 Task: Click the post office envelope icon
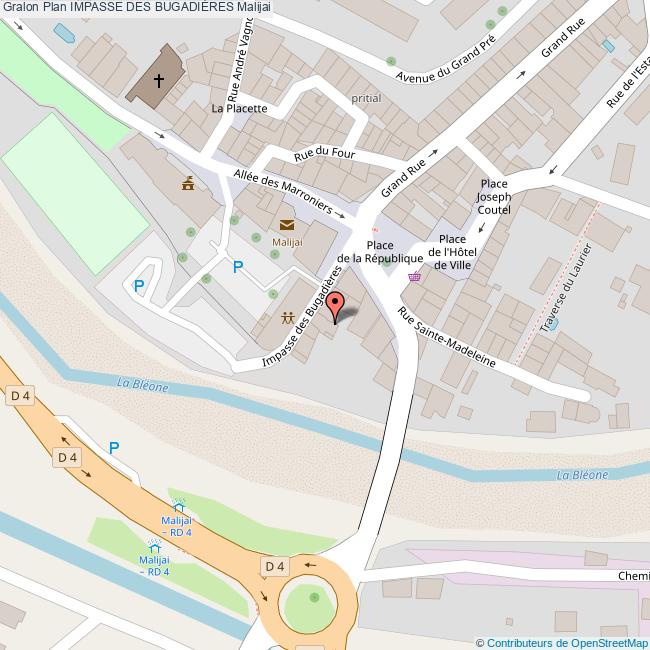click(287, 225)
